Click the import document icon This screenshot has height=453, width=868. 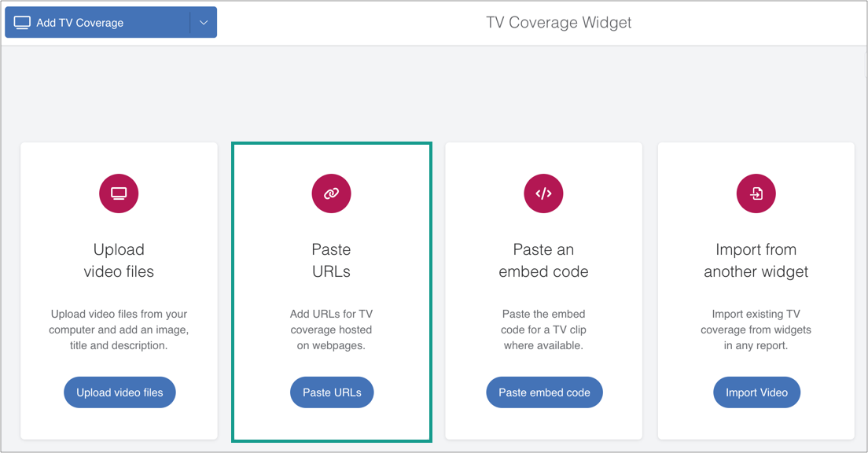pos(756,193)
